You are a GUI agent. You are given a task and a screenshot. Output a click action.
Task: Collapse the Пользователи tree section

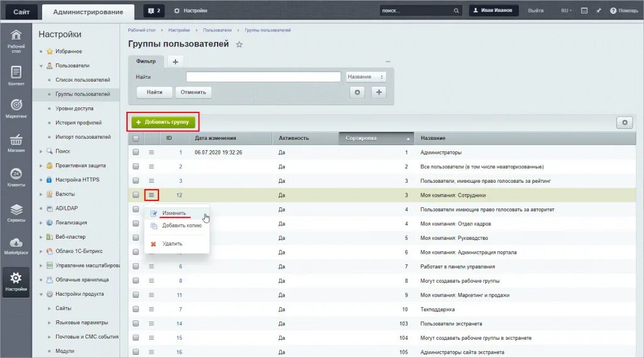coord(41,66)
